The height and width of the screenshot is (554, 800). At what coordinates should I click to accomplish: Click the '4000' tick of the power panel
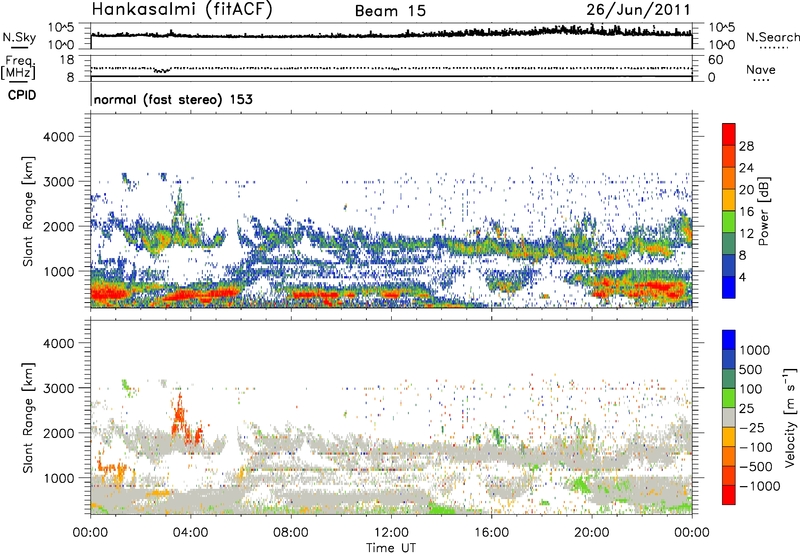pos(58,137)
